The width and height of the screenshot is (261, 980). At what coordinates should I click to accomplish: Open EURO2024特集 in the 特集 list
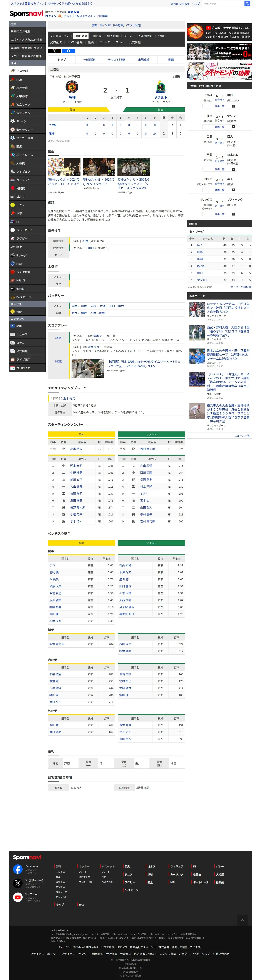click(27, 32)
